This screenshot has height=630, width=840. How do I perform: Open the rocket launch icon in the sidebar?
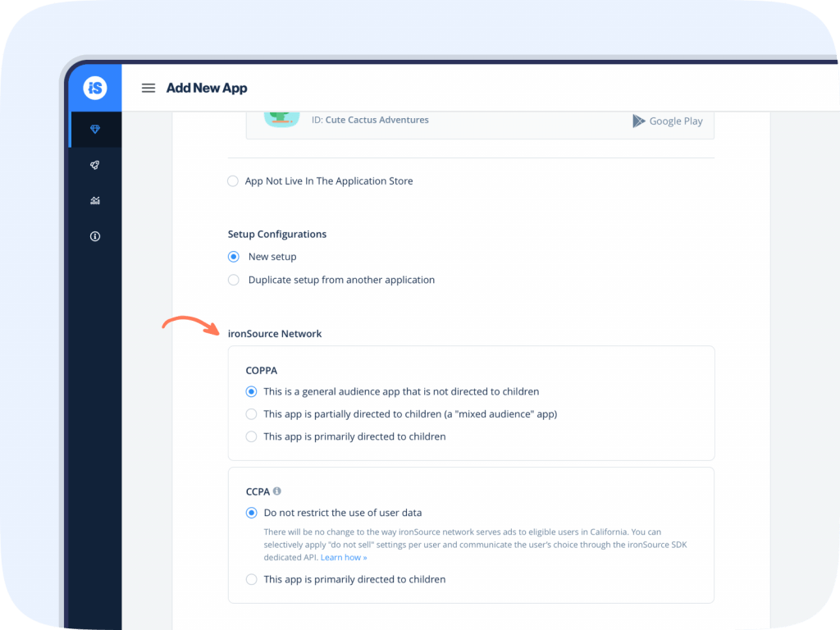click(94, 164)
